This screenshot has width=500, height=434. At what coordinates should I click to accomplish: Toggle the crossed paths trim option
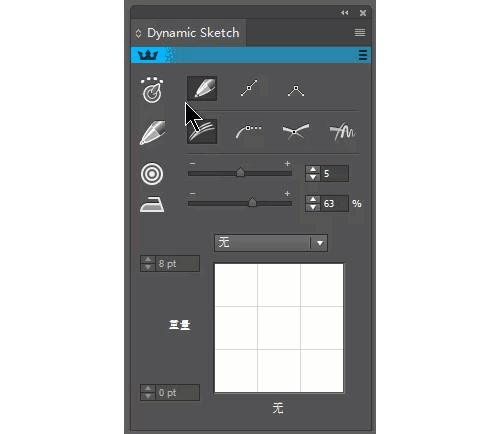tap(295, 131)
